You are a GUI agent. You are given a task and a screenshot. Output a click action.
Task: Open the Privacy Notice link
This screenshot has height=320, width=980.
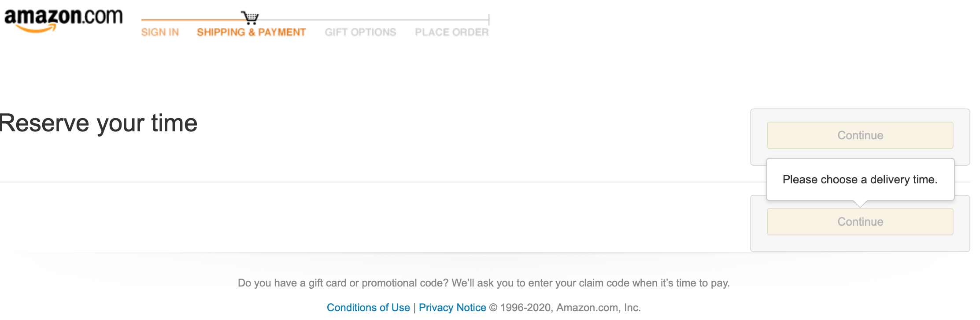(452, 308)
